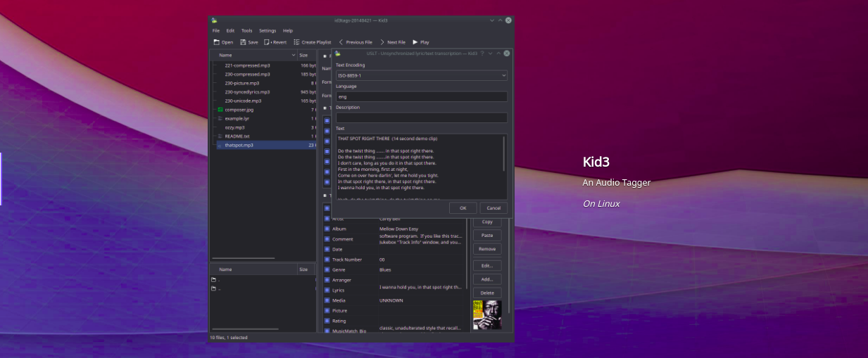Click the Size column header in file list

[306, 55]
